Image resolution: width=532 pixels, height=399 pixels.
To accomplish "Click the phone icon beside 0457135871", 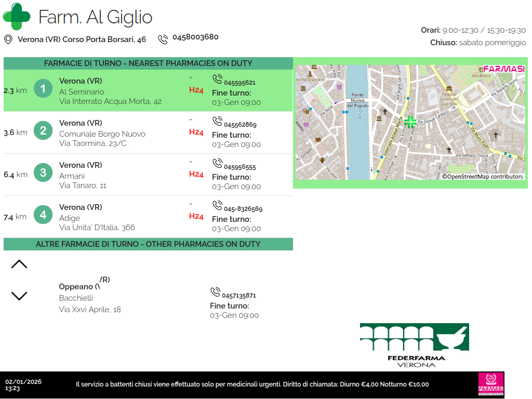I will click(x=215, y=292).
